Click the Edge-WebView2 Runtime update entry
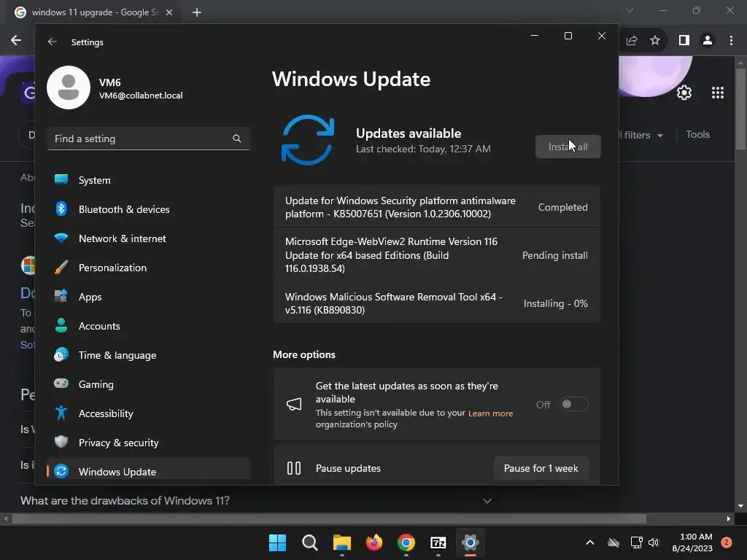747x560 pixels. [437, 254]
